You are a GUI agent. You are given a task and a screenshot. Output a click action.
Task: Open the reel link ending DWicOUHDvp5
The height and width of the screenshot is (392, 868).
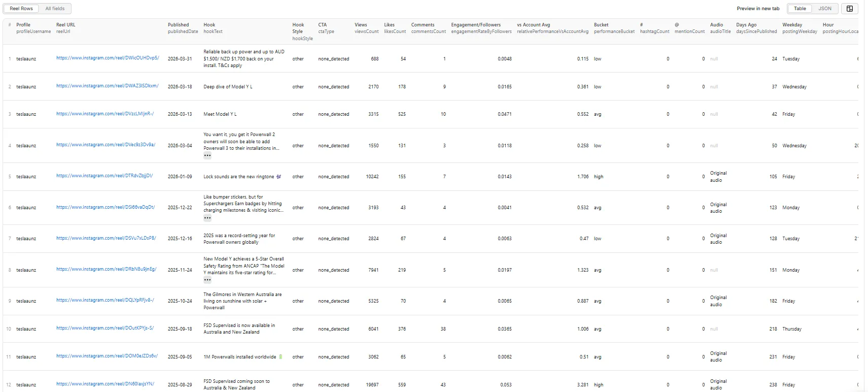point(108,58)
